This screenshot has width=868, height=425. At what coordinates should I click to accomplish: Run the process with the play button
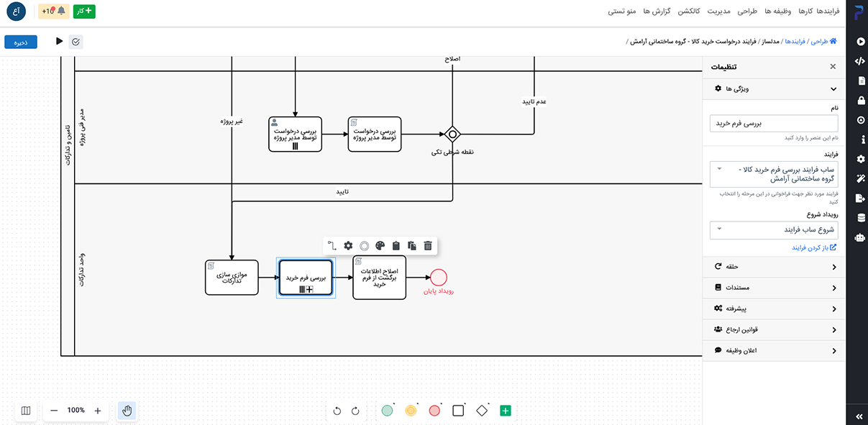pyautogui.click(x=60, y=42)
